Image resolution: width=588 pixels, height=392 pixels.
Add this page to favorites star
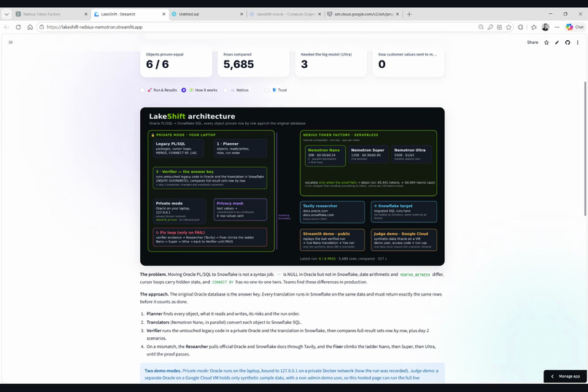(x=508, y=27)
